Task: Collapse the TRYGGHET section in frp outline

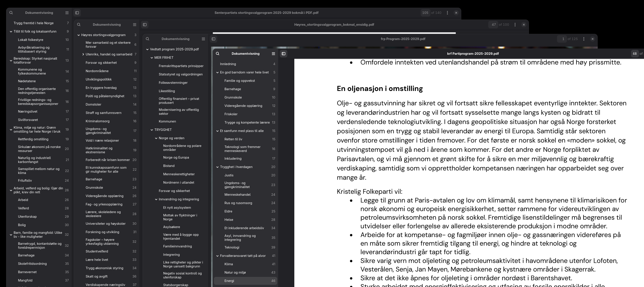Action: point(152,130)
